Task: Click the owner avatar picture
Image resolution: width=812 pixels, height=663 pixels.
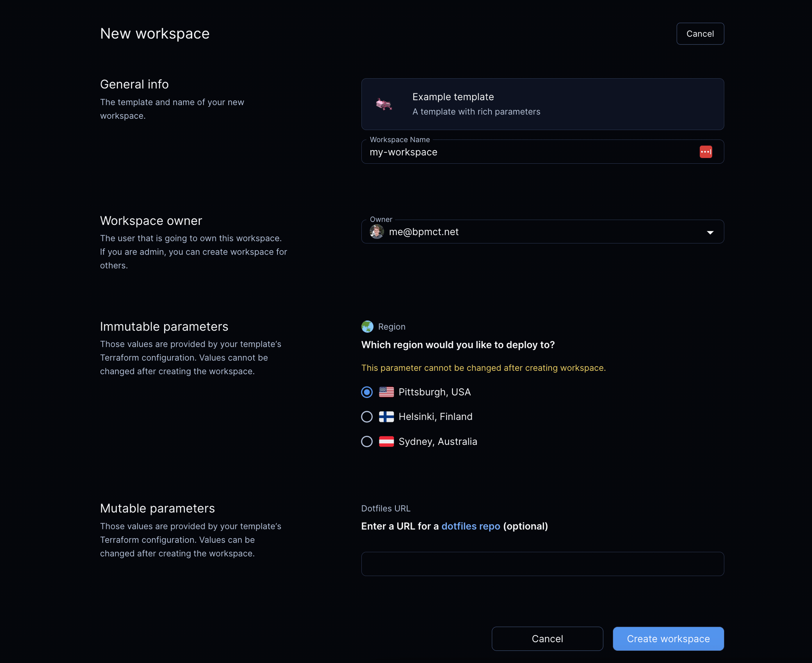Action: [376, 232]
